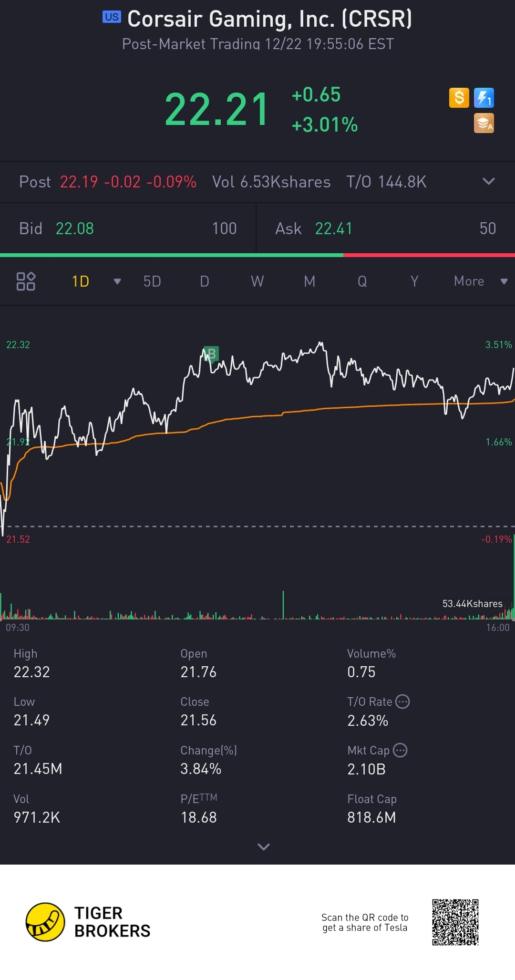Tap the +3.01% change value
The width and height of the screenshot is (515, 980).
(325, 125)
